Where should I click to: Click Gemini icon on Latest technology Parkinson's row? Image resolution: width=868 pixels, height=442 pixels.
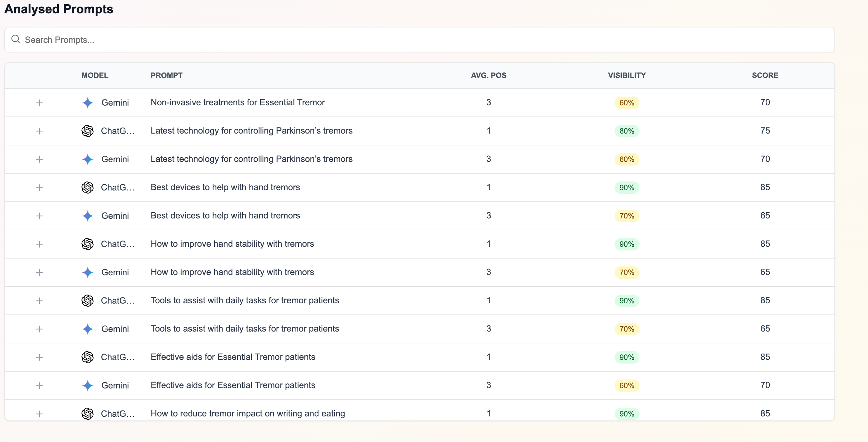tap(88, 159)
